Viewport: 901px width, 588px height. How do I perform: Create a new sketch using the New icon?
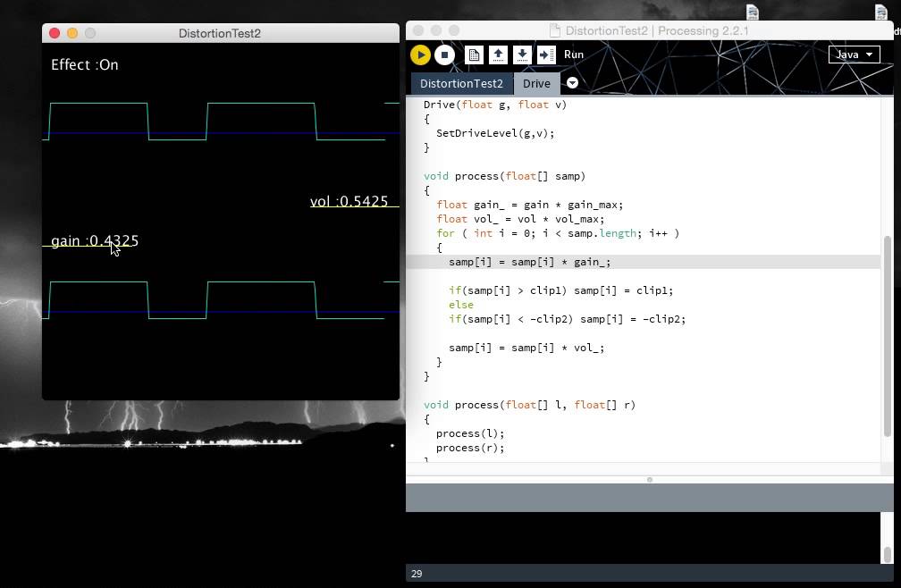(474, 55)
